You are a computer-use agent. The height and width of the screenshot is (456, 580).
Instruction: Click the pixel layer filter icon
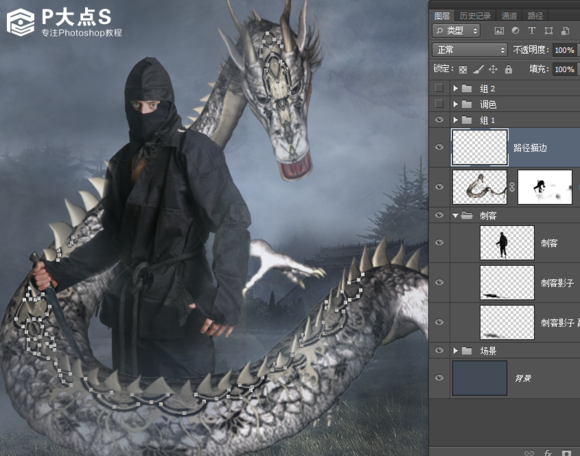tap(499, 31)
